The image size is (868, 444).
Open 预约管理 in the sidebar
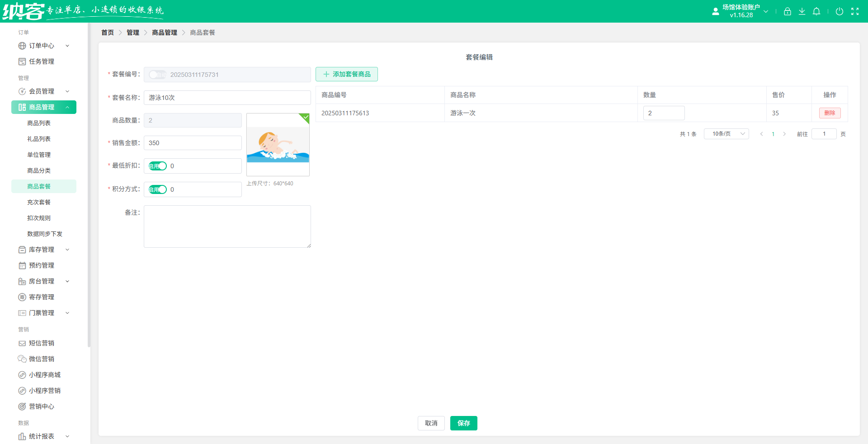pyautogui.click(x=41, y=265)
